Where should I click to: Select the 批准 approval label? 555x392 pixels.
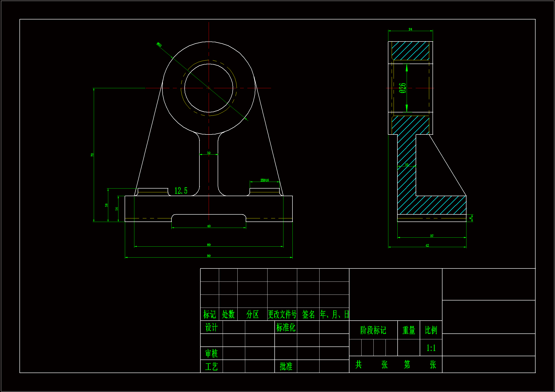tap(286, 366)
